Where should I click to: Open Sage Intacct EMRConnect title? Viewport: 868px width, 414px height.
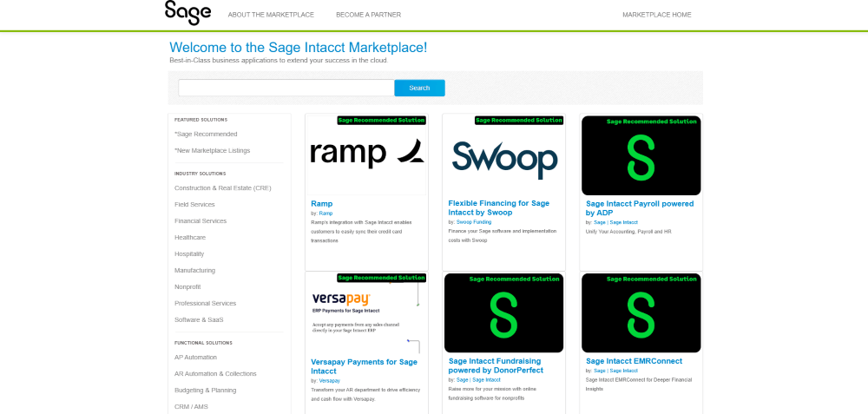[x=634, y=361]
